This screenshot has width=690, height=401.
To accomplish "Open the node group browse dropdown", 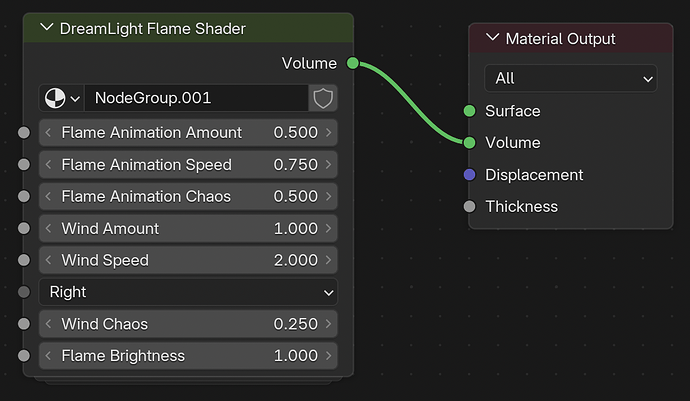I will tap(62, 98).
